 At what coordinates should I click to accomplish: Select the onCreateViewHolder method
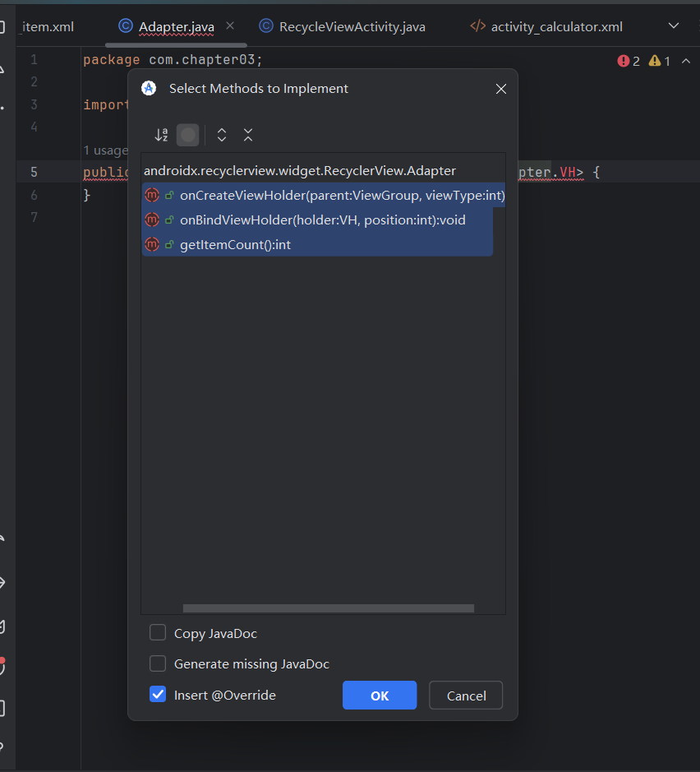click(324, 195)
